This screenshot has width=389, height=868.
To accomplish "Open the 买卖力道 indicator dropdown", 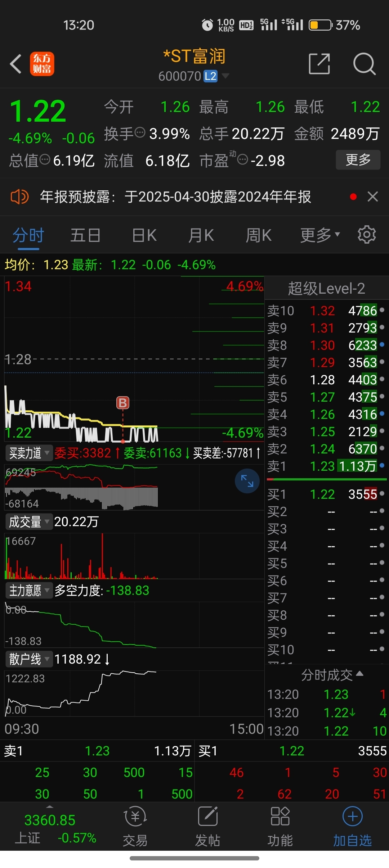I will click(29, 453).
